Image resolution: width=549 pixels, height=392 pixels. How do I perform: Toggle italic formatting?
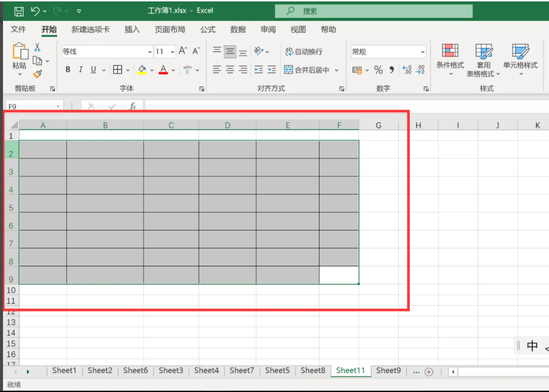80,70
